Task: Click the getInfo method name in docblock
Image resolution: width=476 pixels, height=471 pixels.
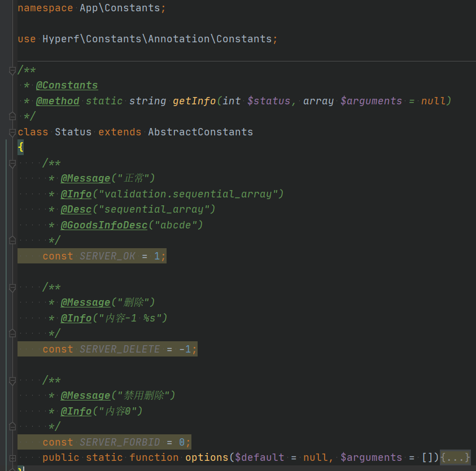Action: 194,101
